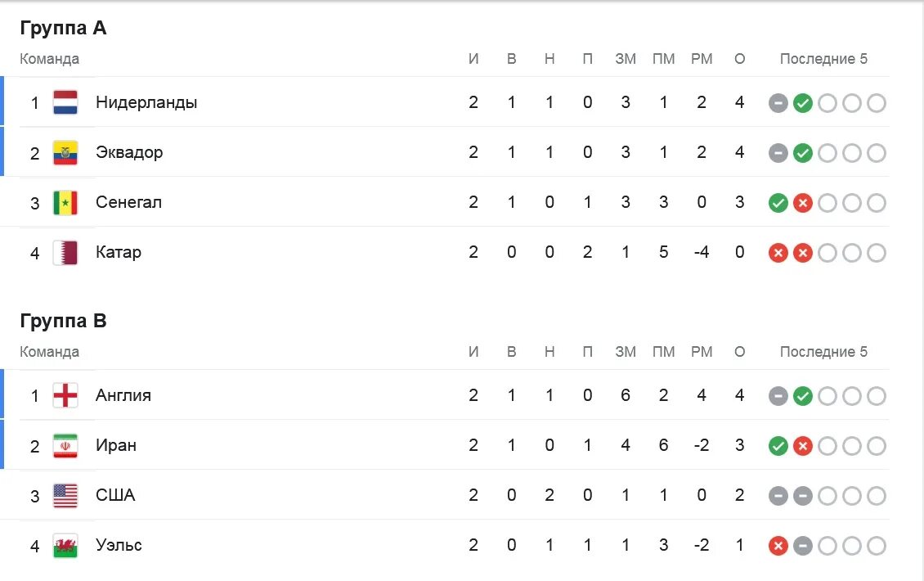924x581 pixels.
Task: Click the USA flag icon
Action: point(65,495)
